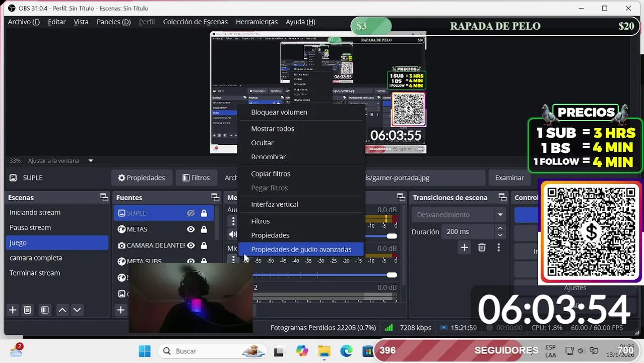This screenshot has height=363, width=644.
Task: Click the SUPLE image source icon
Action: tap(121, 213)
